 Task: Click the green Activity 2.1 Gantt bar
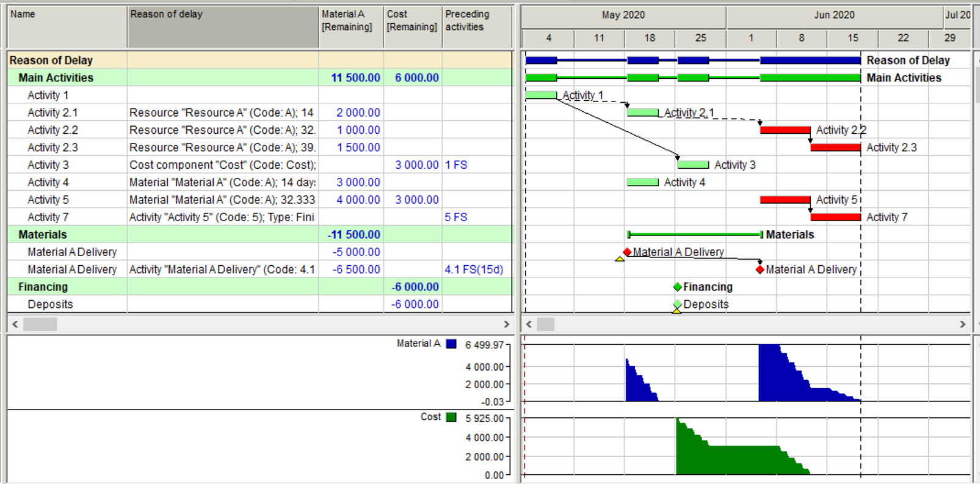point(642,112)
